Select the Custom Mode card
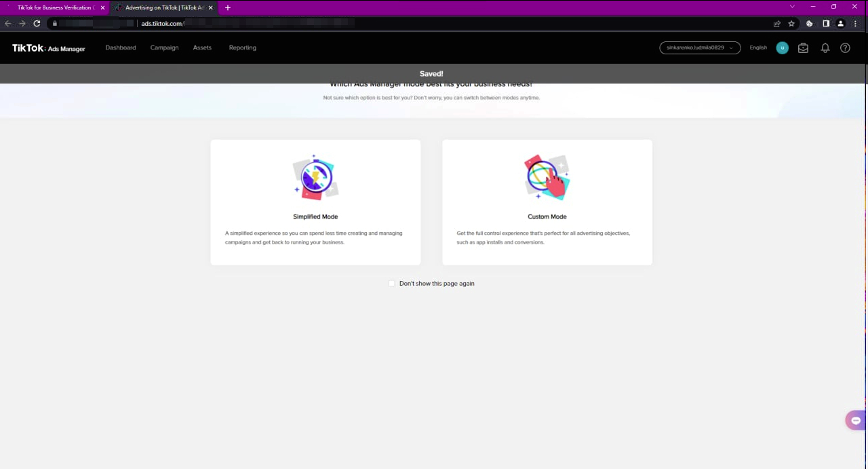The height and width of the screenshot is (469, 868). pos(547,202)
